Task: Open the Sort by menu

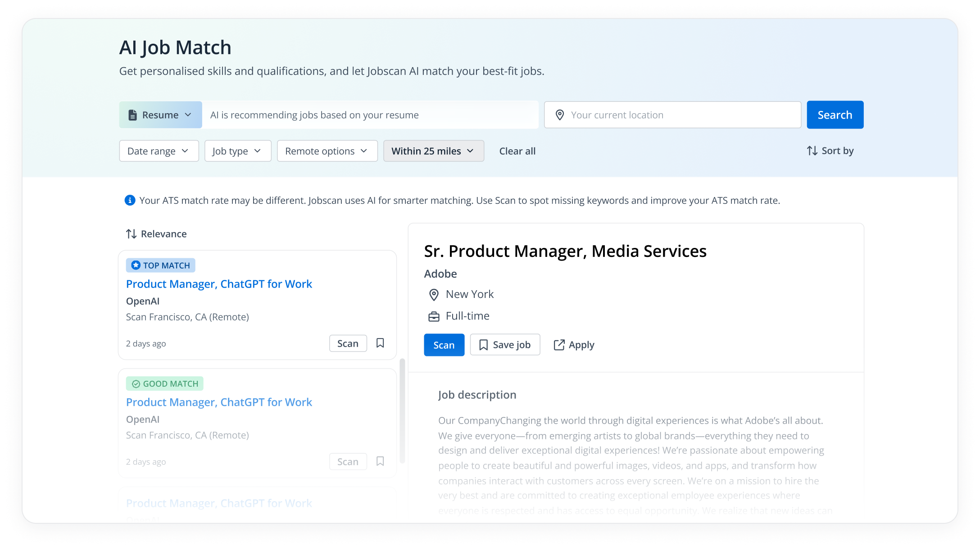Action: click(x=830, y=151)
